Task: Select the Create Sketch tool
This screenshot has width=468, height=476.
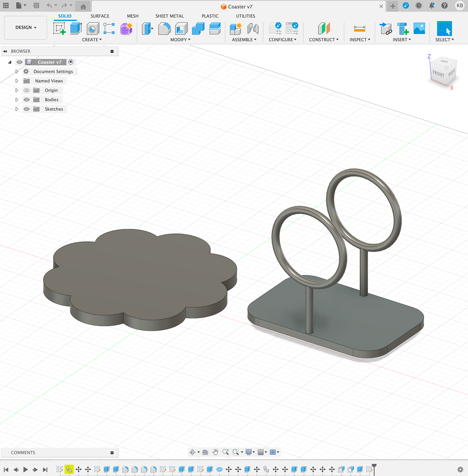Action: coord(59,28)
